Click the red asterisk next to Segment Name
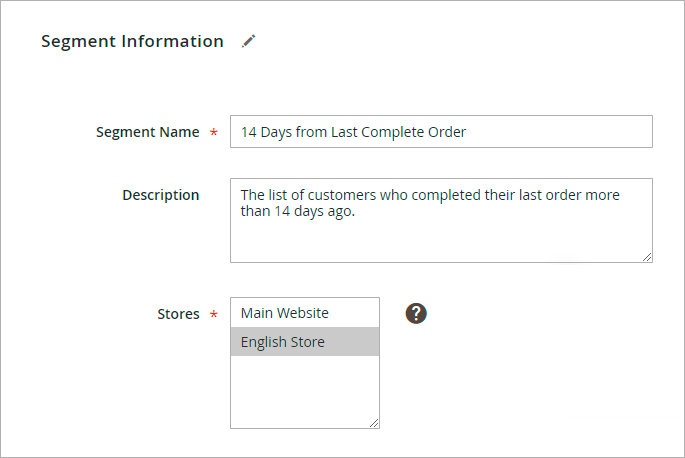The height and width of the screenshot is (458, 685). click(213, 133)
